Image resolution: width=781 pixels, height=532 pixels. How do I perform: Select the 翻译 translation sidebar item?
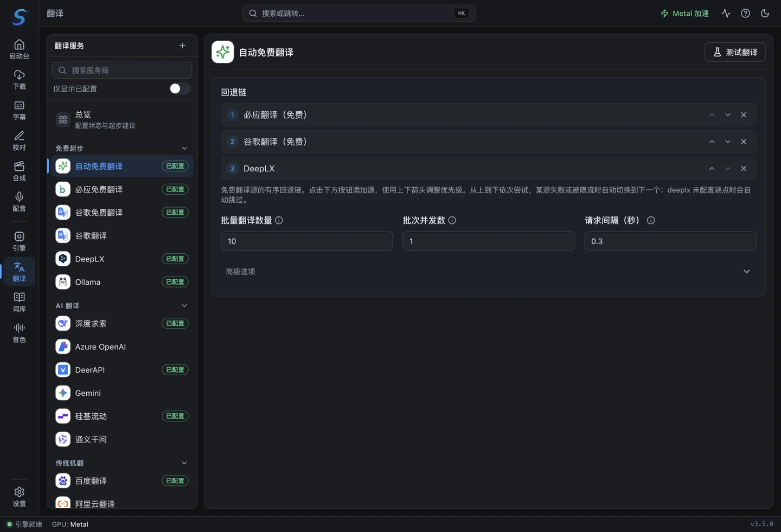(19, 271)
